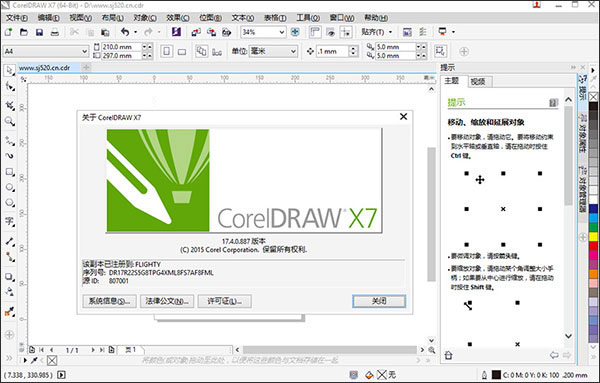Click the Full-screen preview icon beside zoom box

(295, 32)
